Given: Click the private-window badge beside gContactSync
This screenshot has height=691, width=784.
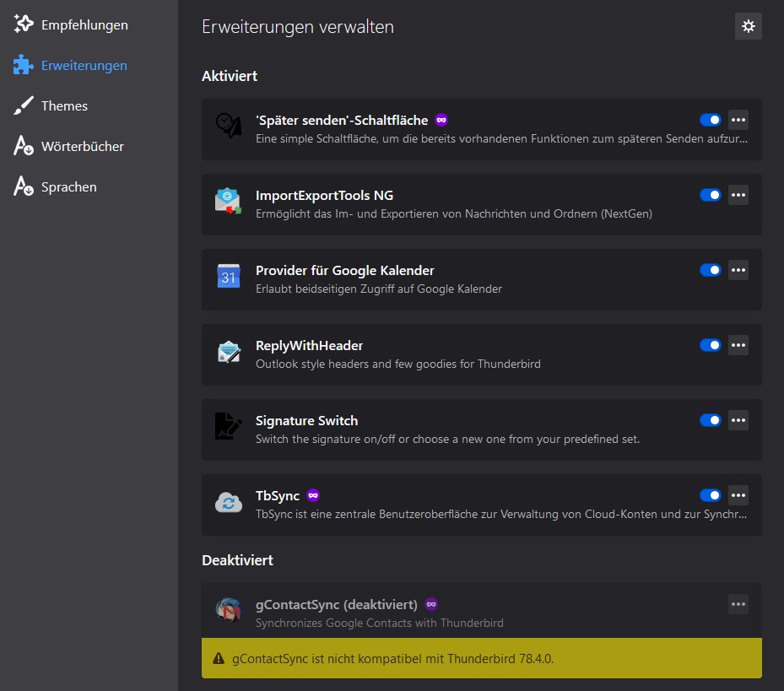Looking at the screenshot, I should point(431,604).
